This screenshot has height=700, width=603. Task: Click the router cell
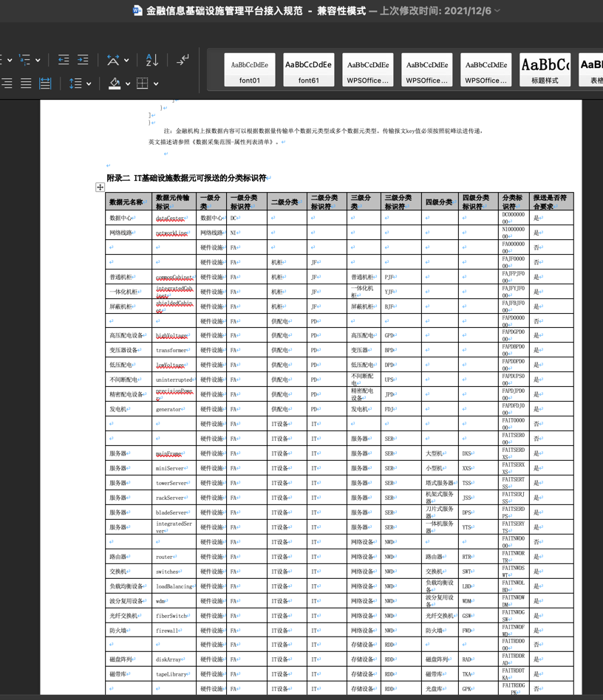174,557
